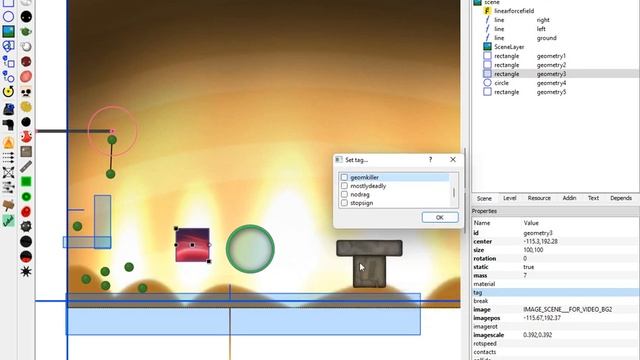Pick the gray stone block ball icon
Screen dimensions: 640x360
pyautogui.click(x=26, y=151)
